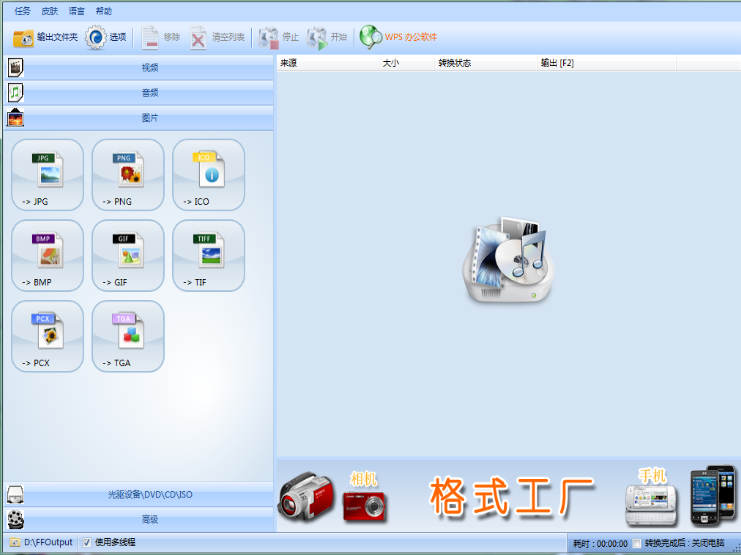
Task: Expand the 高级 advanced category
Action: [139, 520]
